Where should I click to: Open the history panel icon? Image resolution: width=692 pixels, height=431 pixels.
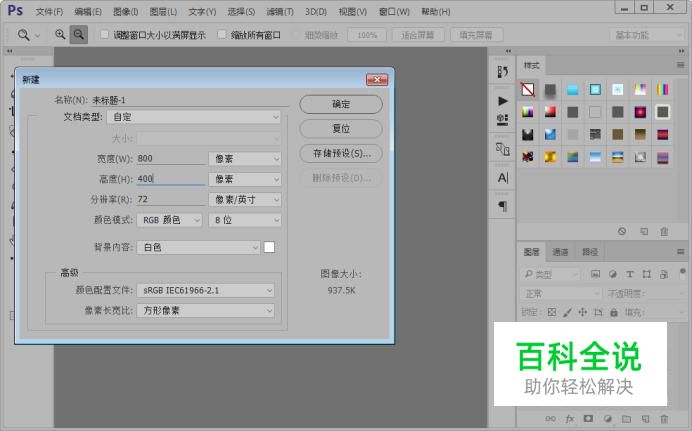click(502, 71)
